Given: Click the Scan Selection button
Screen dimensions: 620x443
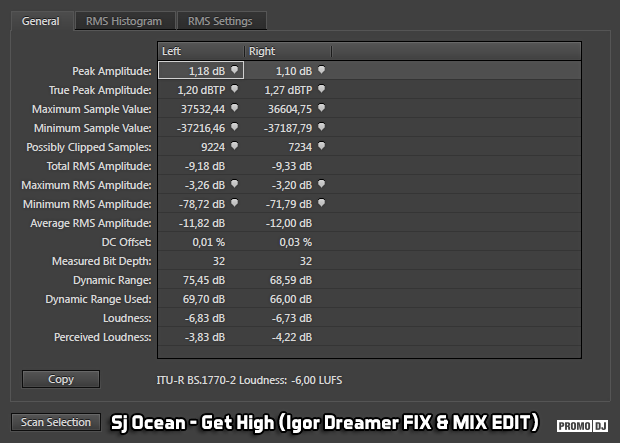Looking at the screenshot, I should click(x=57, y=422).
